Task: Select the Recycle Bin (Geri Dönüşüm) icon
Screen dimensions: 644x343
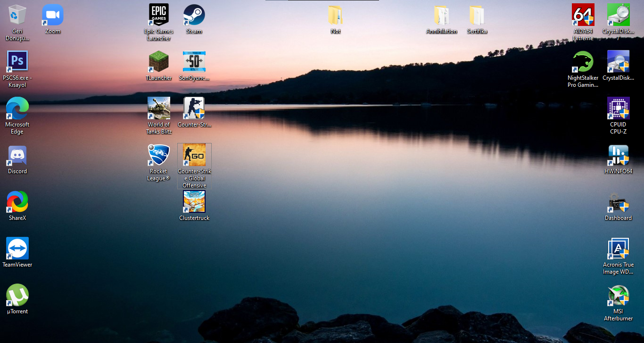Action: [17, 15]
